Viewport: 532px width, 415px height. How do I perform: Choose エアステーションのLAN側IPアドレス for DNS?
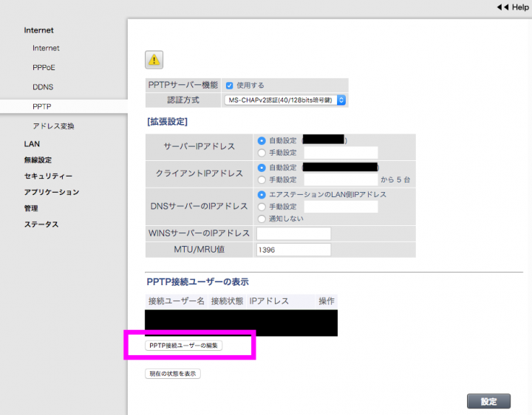[262, 195]
